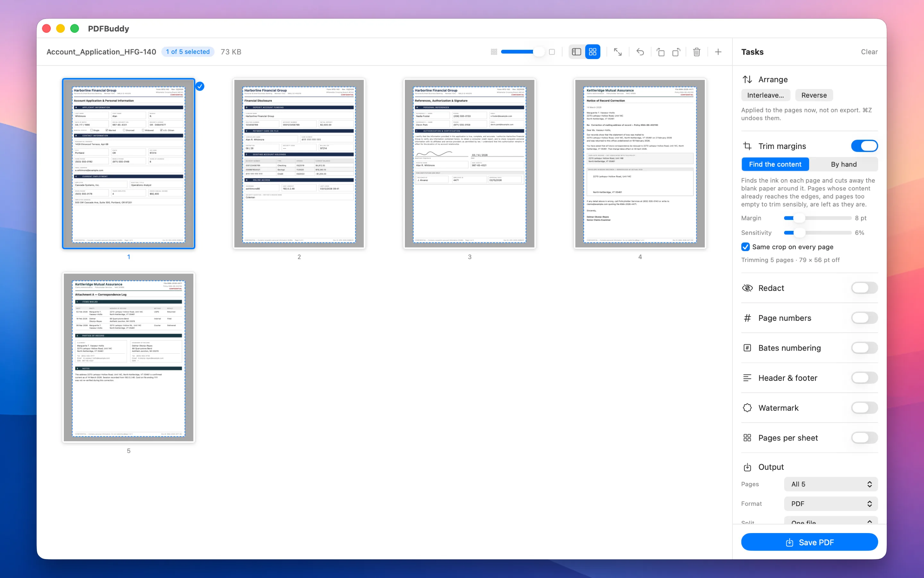
Task: Rotate page left icon
Action: [x=661, y=52]
